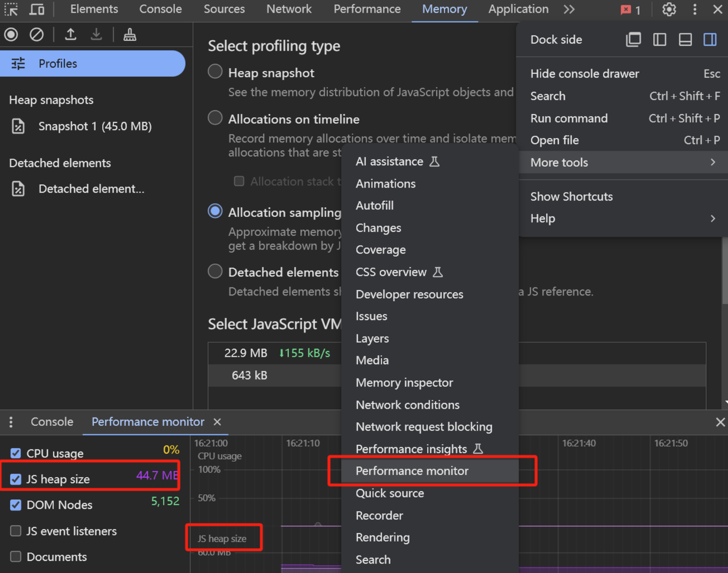This screenshot has width=728, height=573.
Task: Dock DevTools to the bottom
Action: [x=685, y=40]
